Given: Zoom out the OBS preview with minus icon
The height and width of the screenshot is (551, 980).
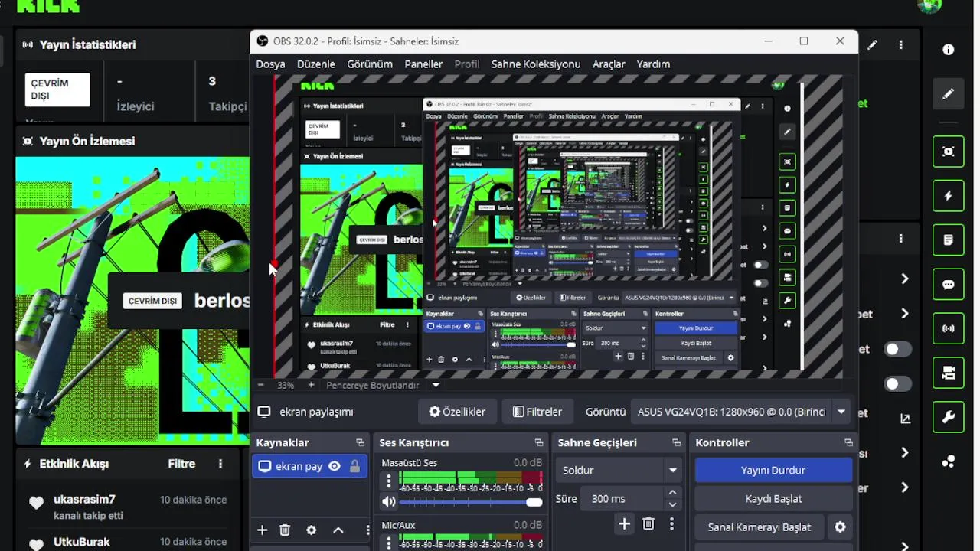Looking at the screenshot, I should [x=260, y=386].
